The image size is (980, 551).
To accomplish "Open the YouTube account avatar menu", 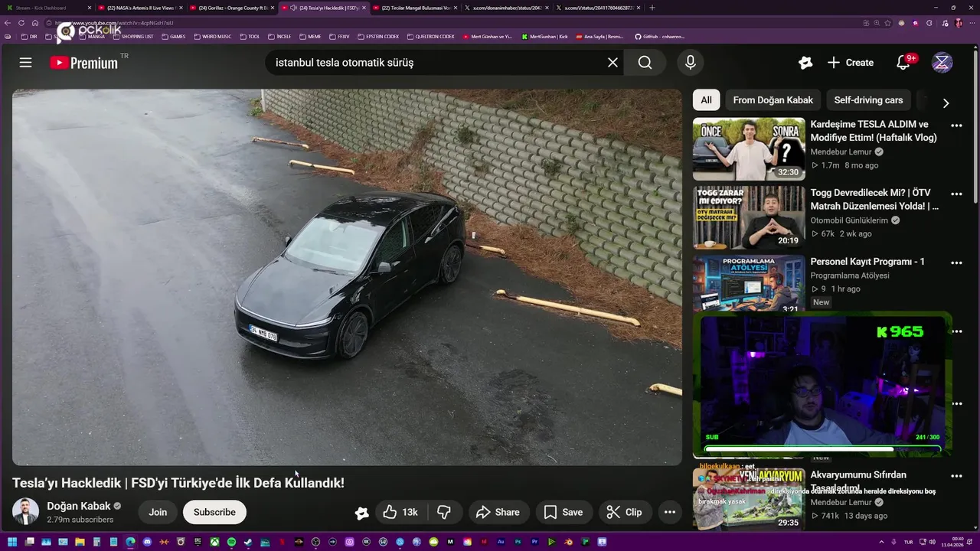I will (x=942, y=63).
